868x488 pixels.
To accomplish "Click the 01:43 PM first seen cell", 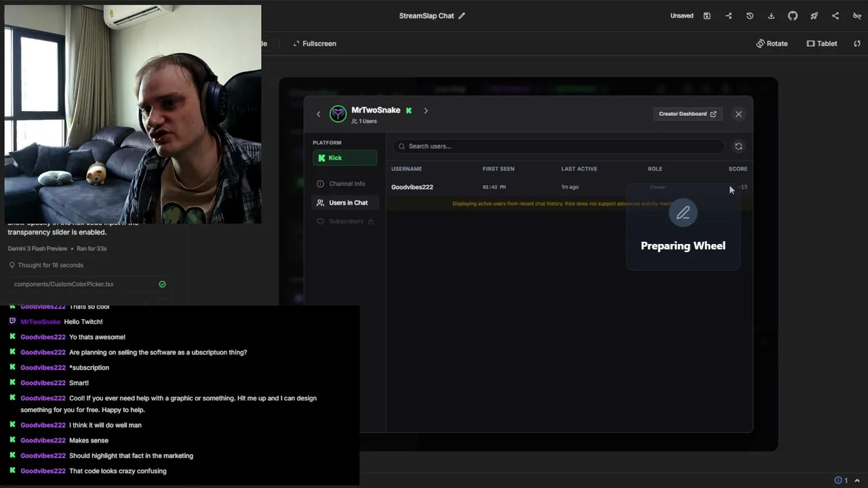I will click(x=494, y=187).
